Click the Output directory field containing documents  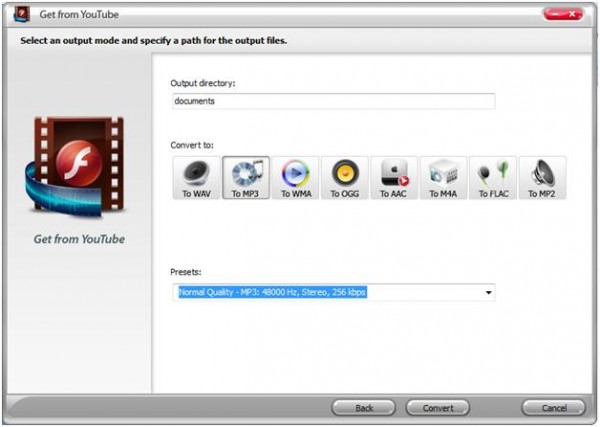pyautogui.click(x=334, y=101)
